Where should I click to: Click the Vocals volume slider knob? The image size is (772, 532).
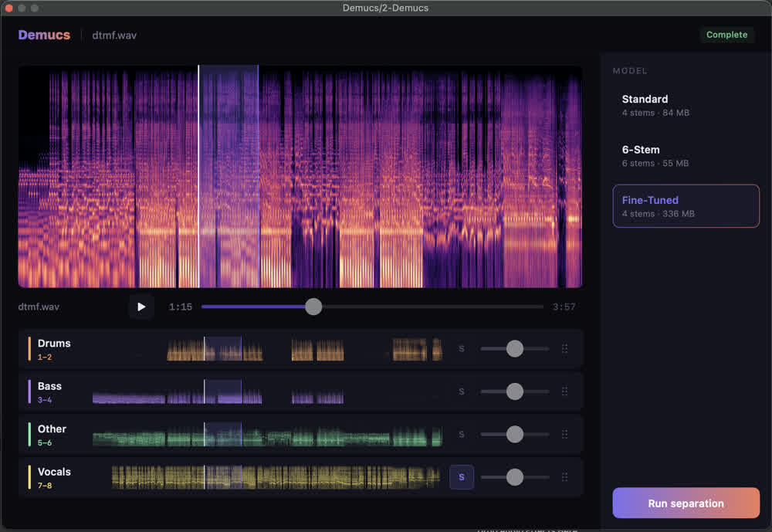coord(515,477)
